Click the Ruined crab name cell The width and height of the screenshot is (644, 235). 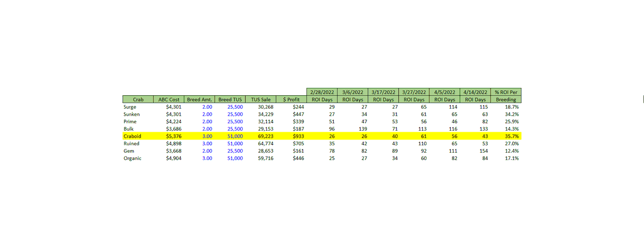pos(131,144)
